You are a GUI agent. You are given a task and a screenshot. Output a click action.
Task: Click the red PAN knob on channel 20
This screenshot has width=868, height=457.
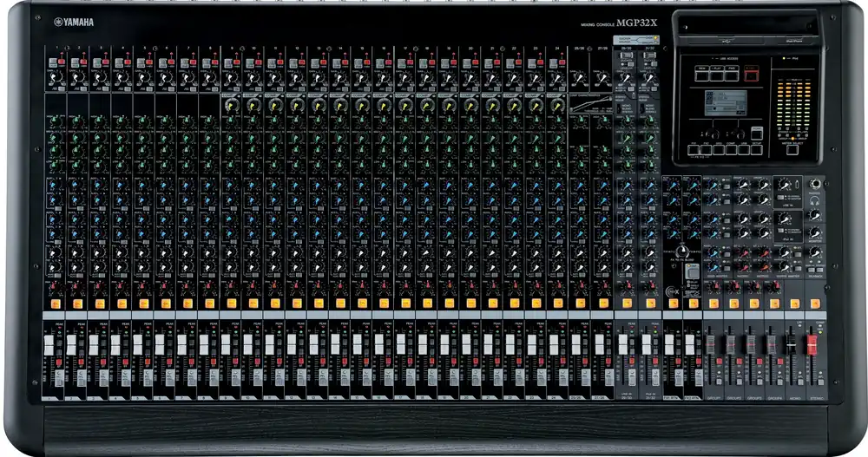[x=470, y=287]
